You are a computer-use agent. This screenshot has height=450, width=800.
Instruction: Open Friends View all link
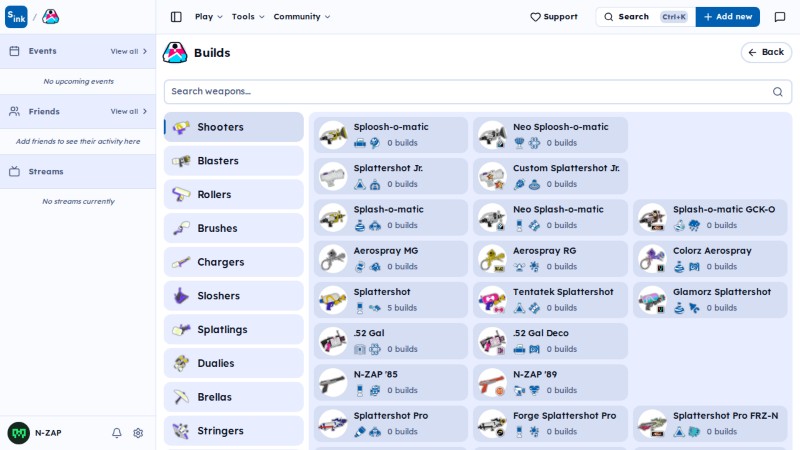click(129, 111)
